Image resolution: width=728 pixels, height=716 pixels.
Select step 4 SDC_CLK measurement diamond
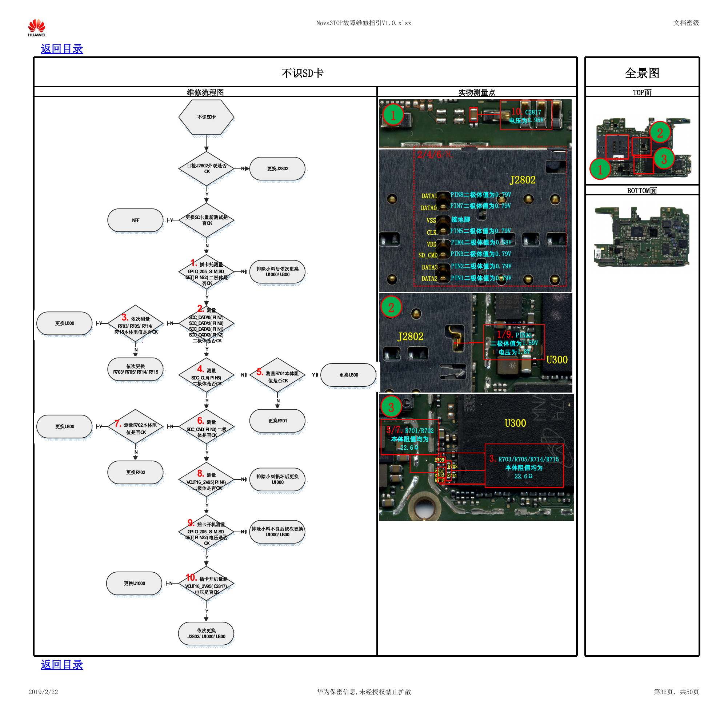click(x=206, y=375)
